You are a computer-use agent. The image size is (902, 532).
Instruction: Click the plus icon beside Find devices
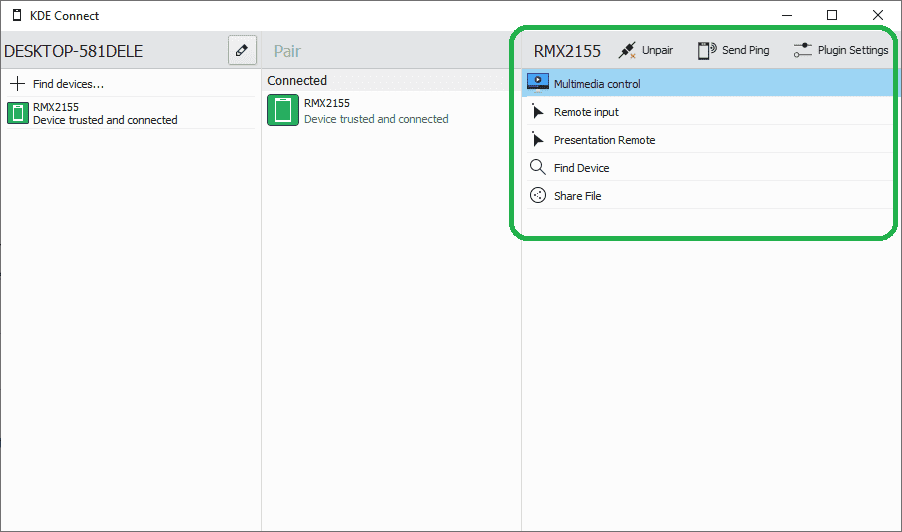pos(18,83)
